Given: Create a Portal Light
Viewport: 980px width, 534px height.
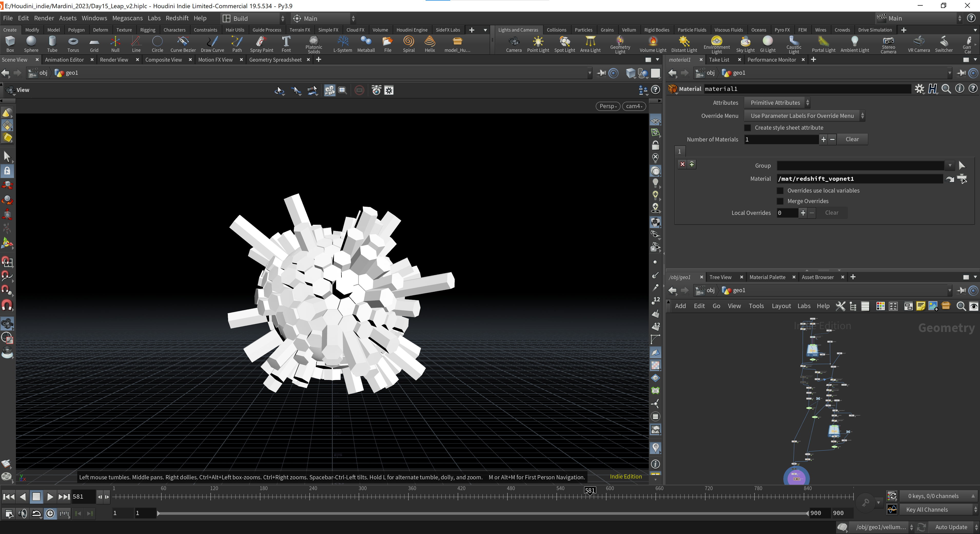Looking at the screenshot, I should coord(823,44).
